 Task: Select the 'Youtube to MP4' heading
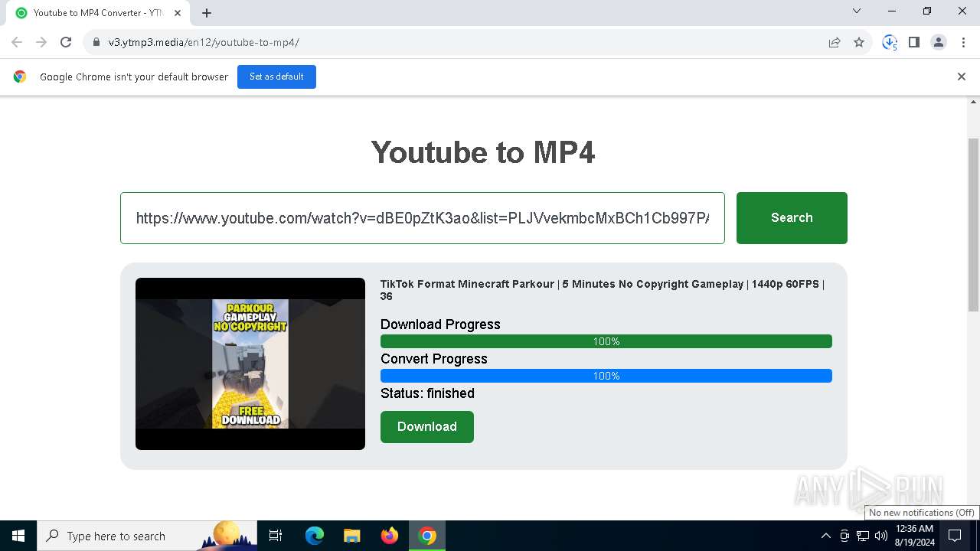tap(483, 152)
